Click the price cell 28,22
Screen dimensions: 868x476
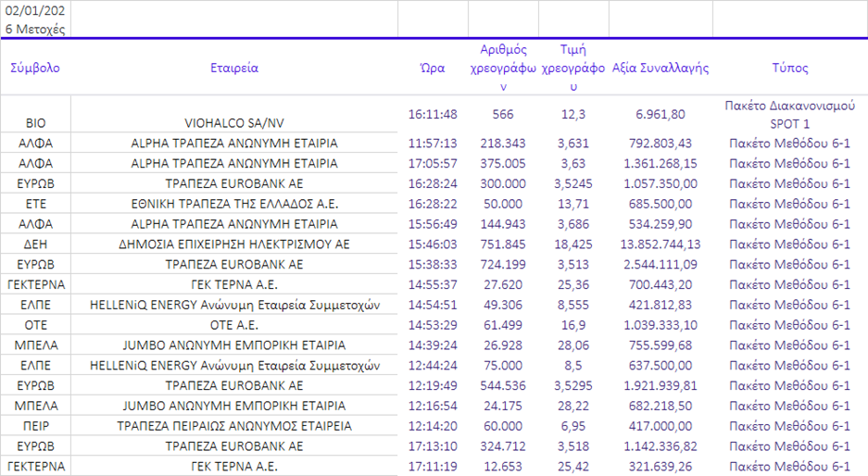573,407
